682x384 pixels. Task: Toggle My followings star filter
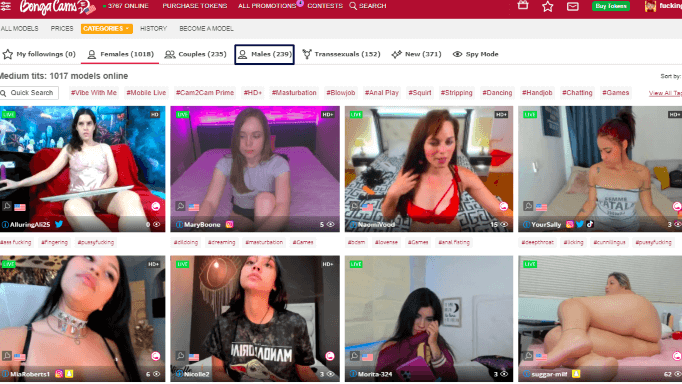tap(39, 54)
